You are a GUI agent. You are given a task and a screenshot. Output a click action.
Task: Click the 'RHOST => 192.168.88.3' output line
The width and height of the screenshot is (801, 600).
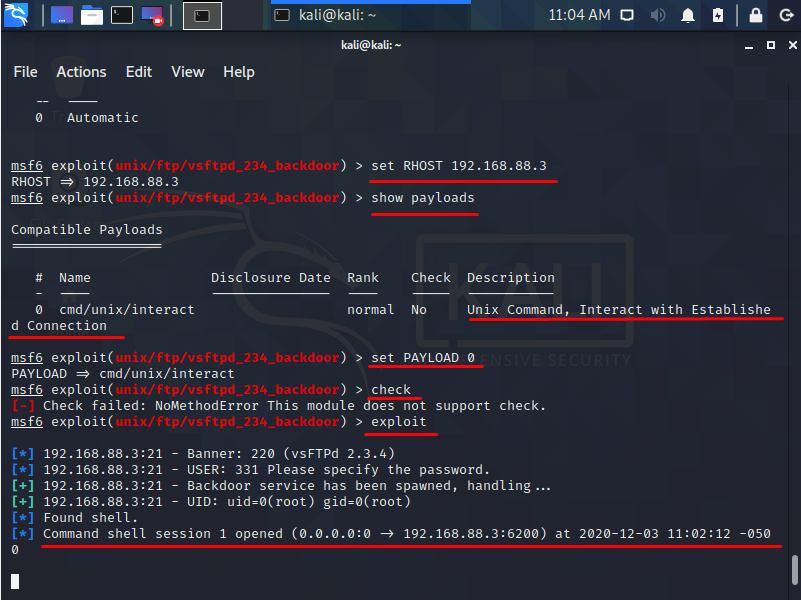[x=95, y=182]
